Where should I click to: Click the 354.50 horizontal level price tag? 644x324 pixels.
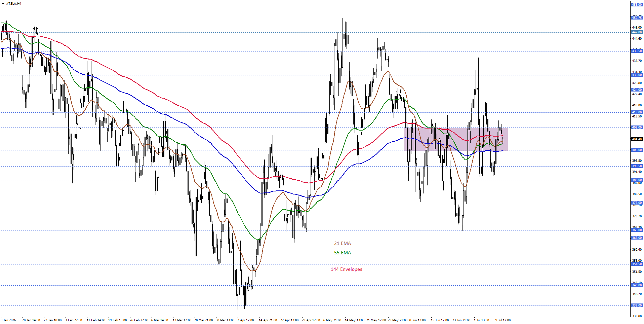click(x=637, y=264)
